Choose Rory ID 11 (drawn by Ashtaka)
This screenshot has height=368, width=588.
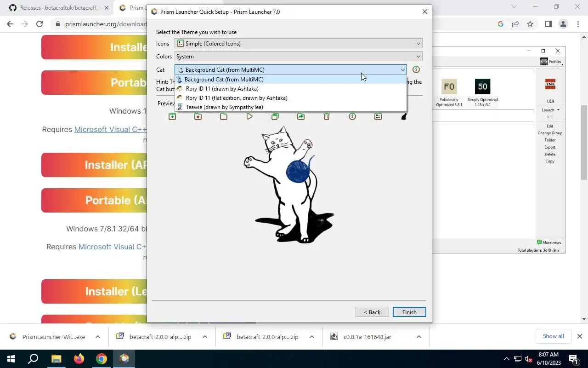coord(291,88)
